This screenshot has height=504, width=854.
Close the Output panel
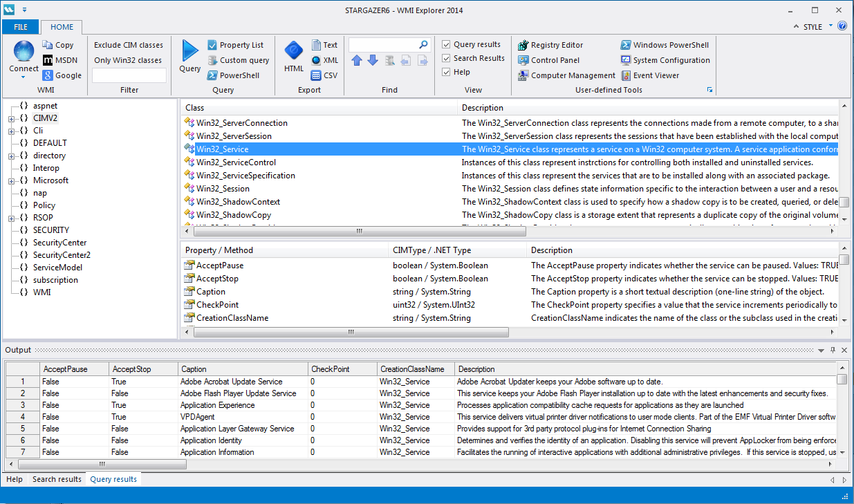pos(844,351)
